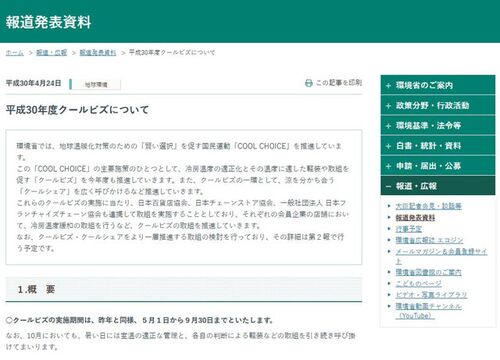This screenshot has height=360, width=500.
Task: Expand the 環境基準・法令等 sidebar menu
Action: (438, 126)
